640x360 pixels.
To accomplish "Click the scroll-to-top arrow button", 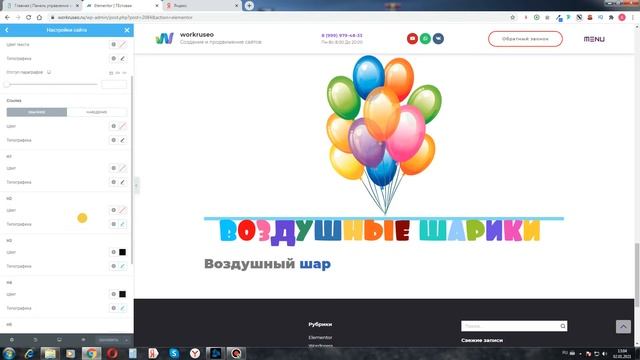I will tap(623, 327).
